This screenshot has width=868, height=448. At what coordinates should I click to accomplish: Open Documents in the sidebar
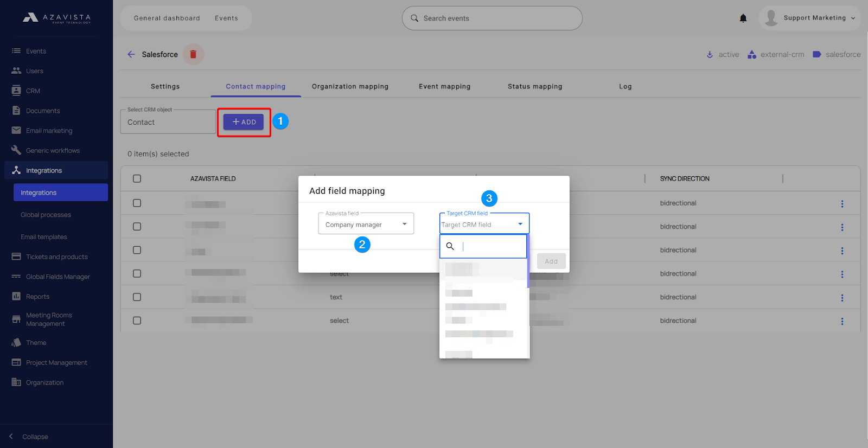tap(43, 111)
